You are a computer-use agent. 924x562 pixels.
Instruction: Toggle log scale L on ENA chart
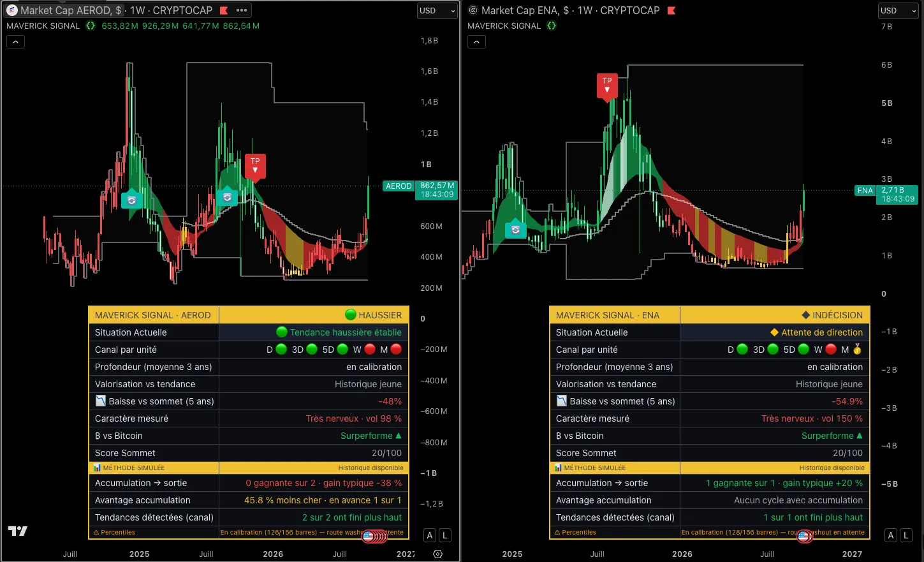point(906,536)
